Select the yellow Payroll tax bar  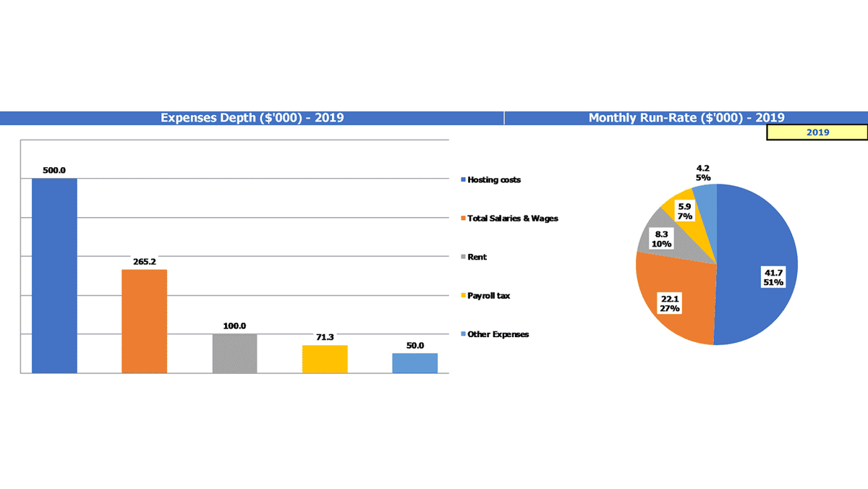click(325, 360)
